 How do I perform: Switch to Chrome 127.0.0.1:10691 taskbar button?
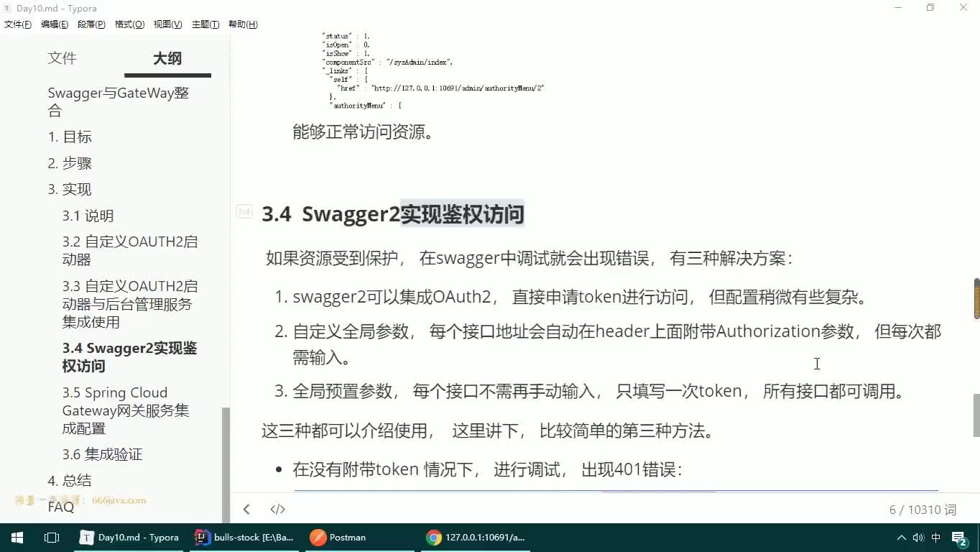coord(476,538)
